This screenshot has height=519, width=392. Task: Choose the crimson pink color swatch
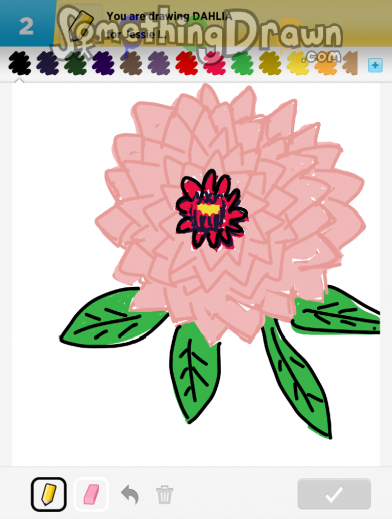[214, 63]
